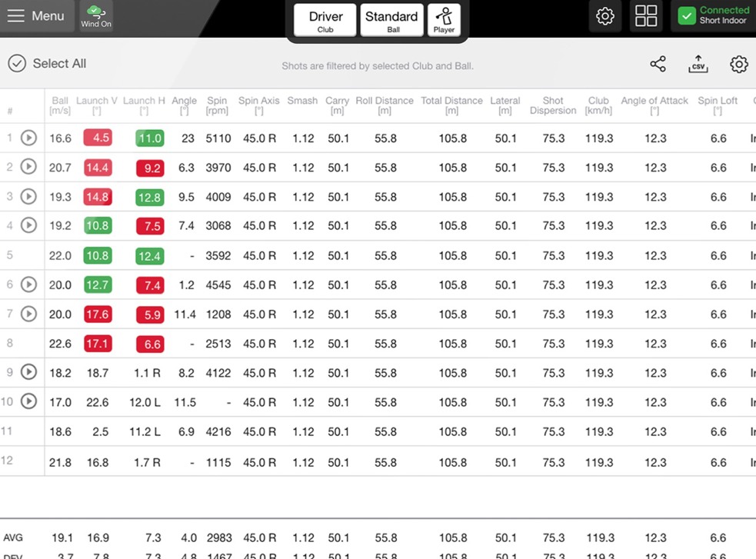Play the replay for shot 4
The image size is (756, 559).
tap(28, 226)
